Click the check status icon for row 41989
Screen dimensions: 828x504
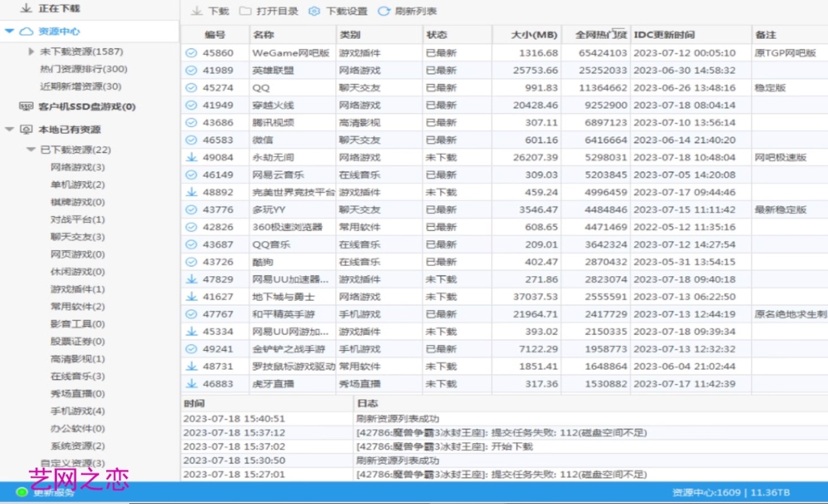(x=192, y=70)
